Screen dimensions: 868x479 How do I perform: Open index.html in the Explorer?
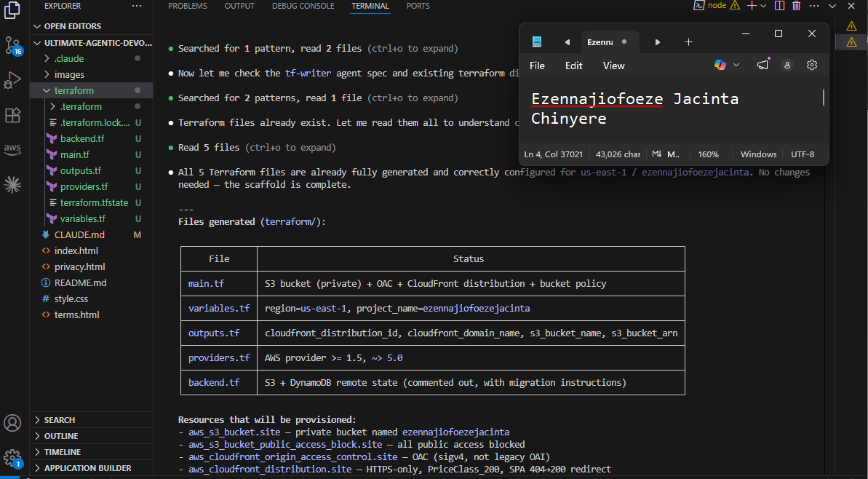(76, 250)
